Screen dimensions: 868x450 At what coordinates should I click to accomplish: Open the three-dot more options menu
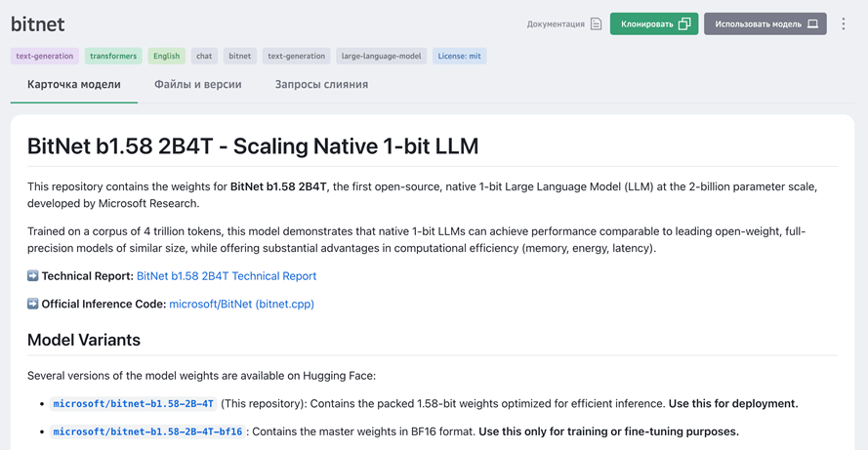[x=844, y=24]
